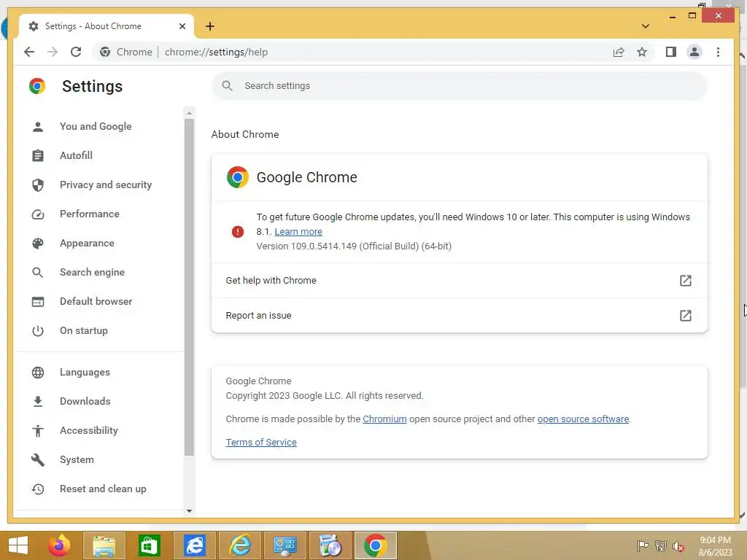
Task: Share this page using the share icon
Action: point(619,52)
